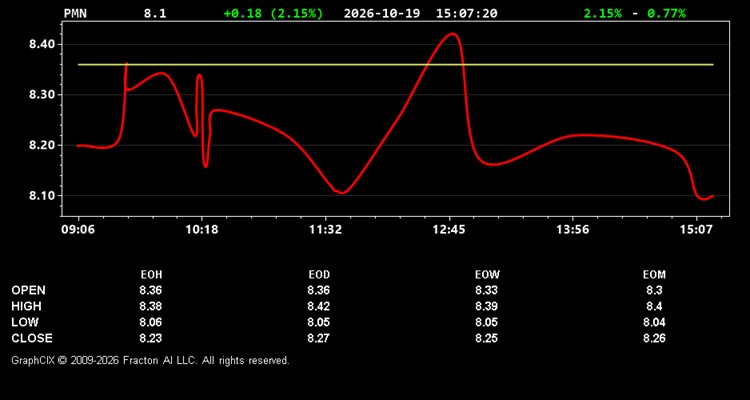Click the 09:06 time axis label
Viewport: 750px width, 400px height.
tap(78, 230)
